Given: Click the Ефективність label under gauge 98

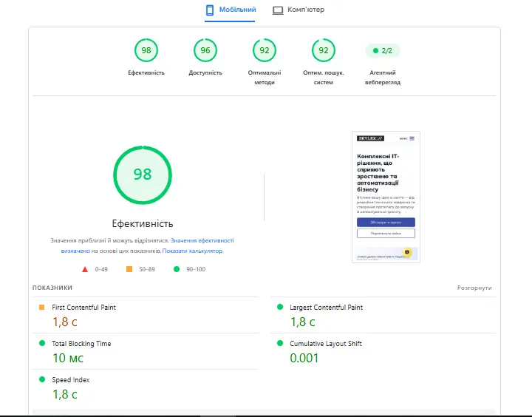Looking at the screenshot, I should 146,72.
